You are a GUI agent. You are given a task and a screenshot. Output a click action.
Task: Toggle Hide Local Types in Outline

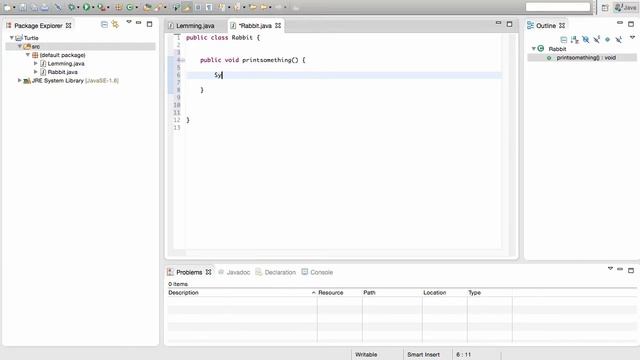(618, 40)
